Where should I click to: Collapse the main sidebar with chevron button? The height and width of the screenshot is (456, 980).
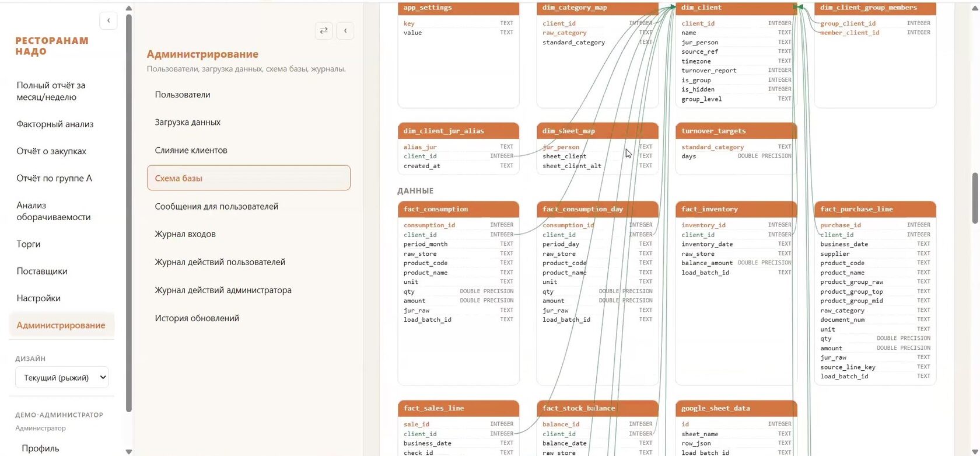pyautogui.click(x=108, y=20)
